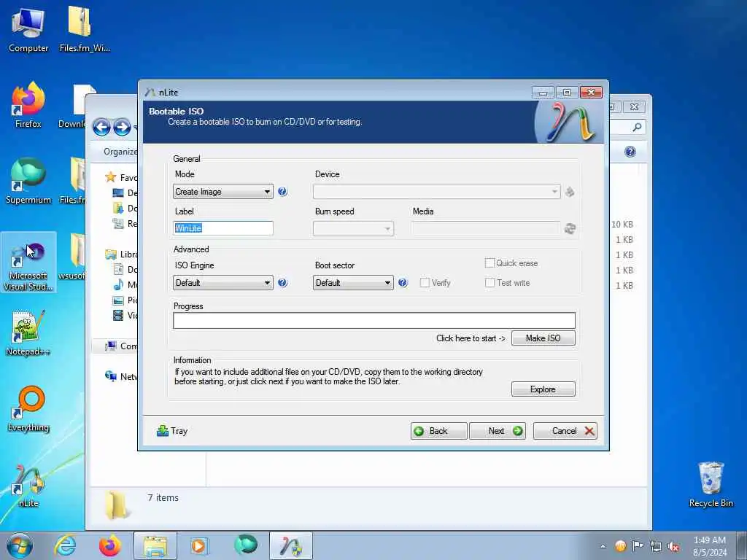Open the Files.fm_Wi... zip on desktop
Screen dimensions: 747x560
(85, 31)
